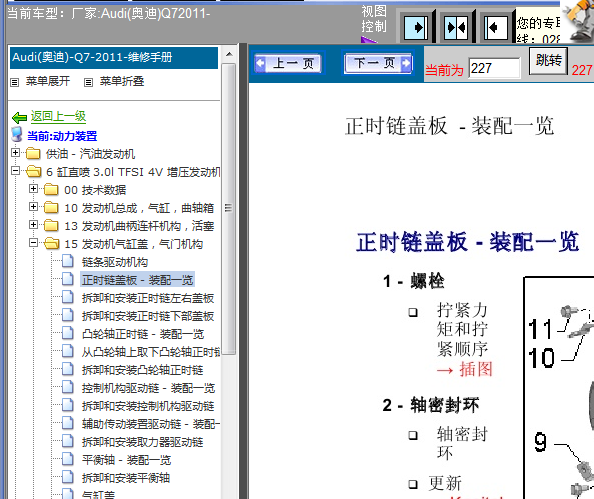Click the 菜单折叠 list icon
Screen dimensions: 594x499
coord(88,82)
